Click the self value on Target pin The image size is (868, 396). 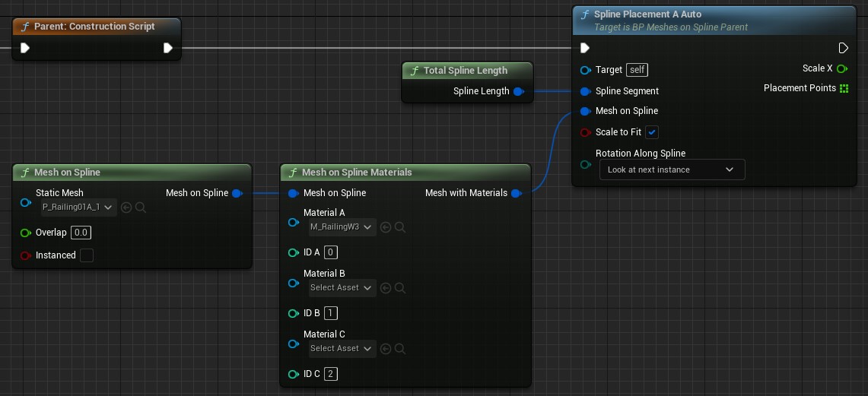(637, 70)
